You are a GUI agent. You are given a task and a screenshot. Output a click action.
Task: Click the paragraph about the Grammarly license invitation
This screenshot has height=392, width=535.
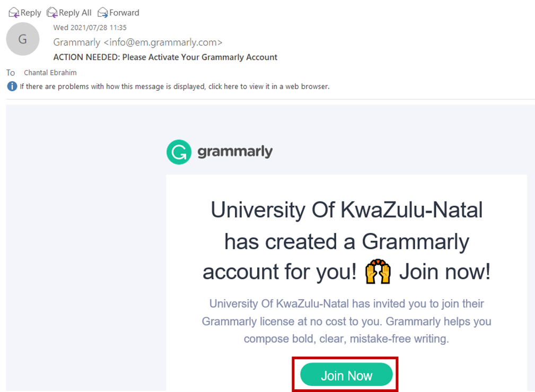pyautogui.click(x=346, y=321)
